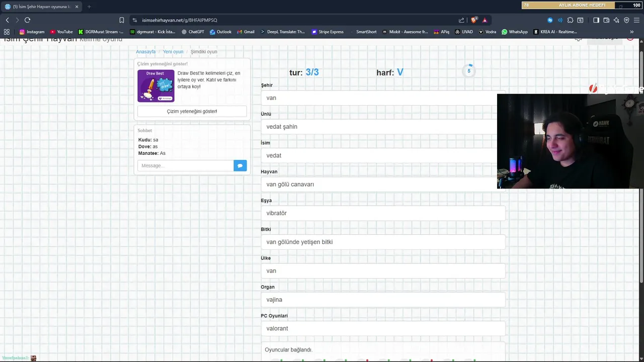Open the Vodra bookmark
The image size is (644, 362).
pyautogui.click(x=487, y=32)
